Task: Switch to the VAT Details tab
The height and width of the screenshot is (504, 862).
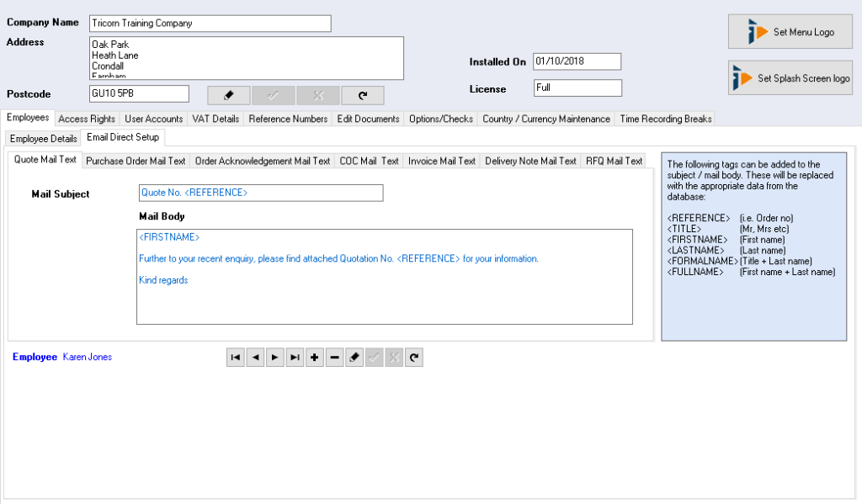Action: (215, 119)
